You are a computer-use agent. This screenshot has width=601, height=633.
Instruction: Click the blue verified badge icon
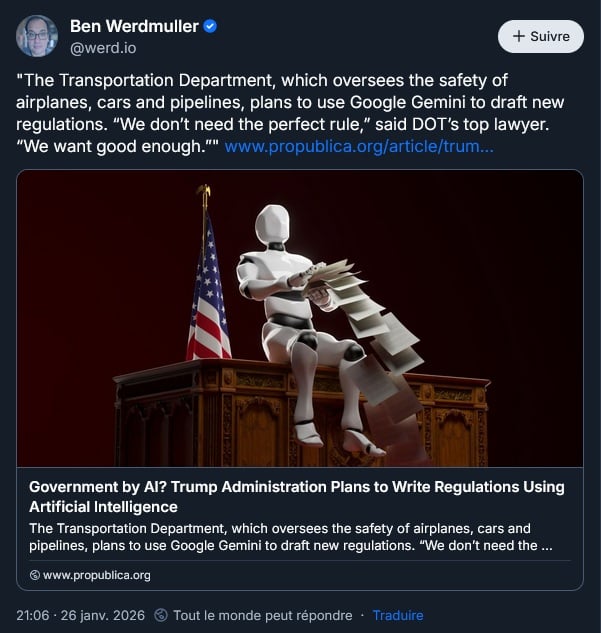click(x=210, y=27)
